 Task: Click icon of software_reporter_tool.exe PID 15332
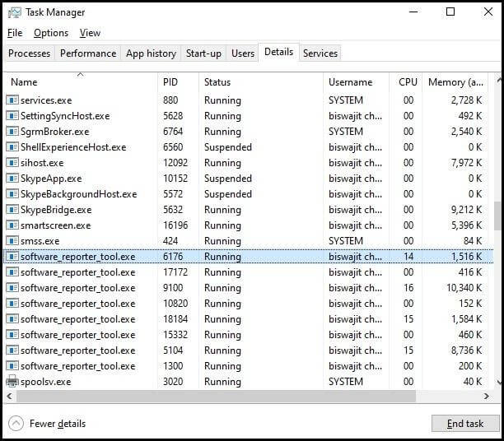click(12, 335)
